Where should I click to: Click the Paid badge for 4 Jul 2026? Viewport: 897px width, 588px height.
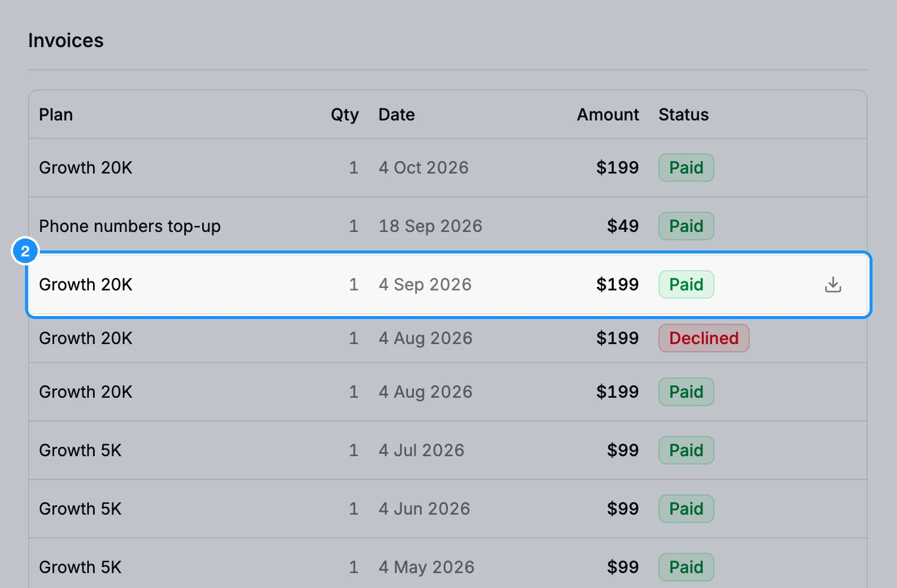tap(686, 450)
